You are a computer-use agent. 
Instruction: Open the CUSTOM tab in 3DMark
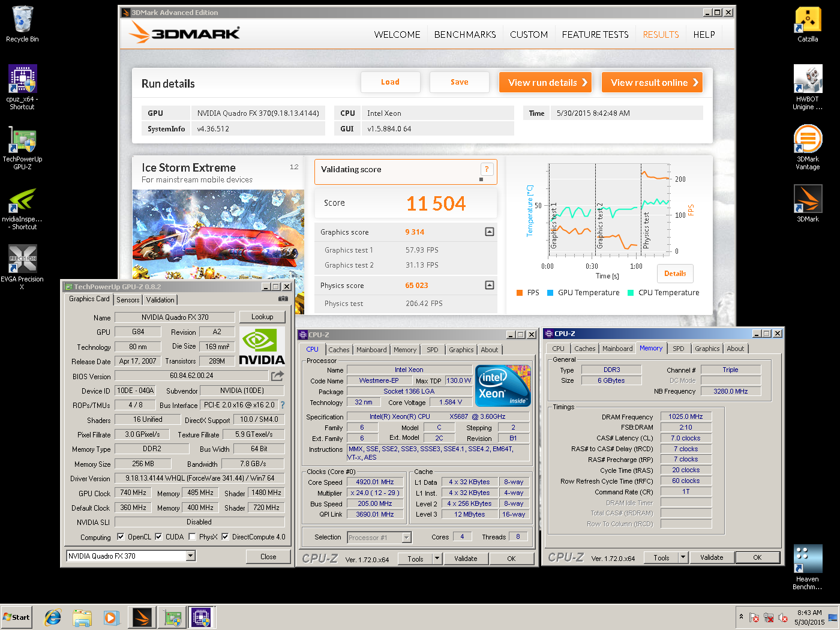coord(529,35)
